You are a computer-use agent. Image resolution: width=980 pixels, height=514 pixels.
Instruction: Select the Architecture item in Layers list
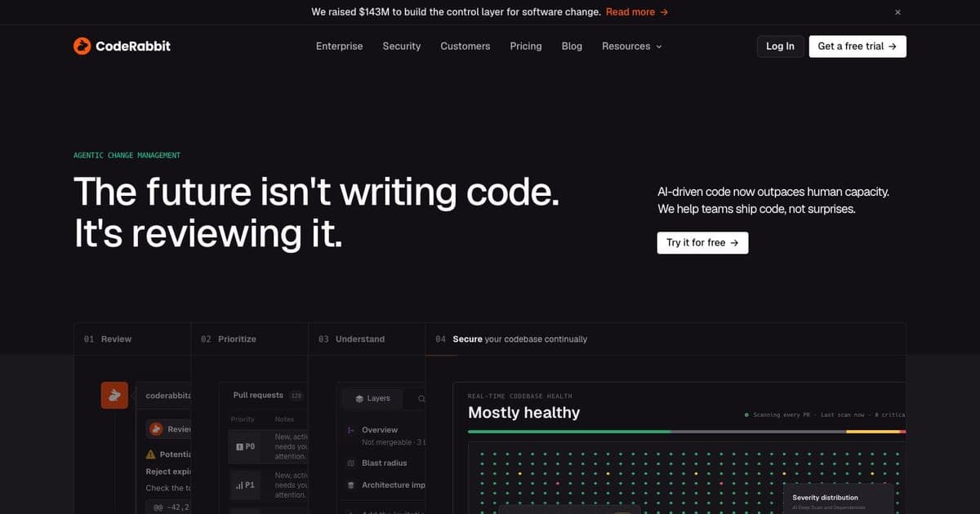pos(393,485)
